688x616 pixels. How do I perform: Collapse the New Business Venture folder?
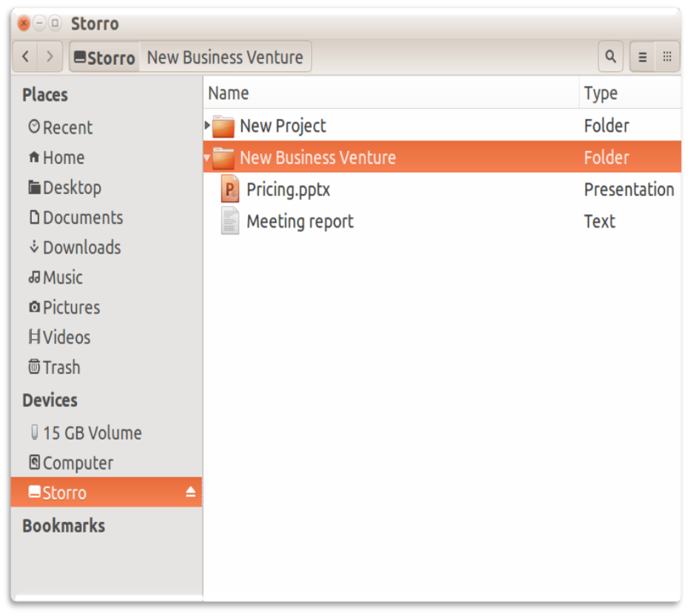point(206,158)
